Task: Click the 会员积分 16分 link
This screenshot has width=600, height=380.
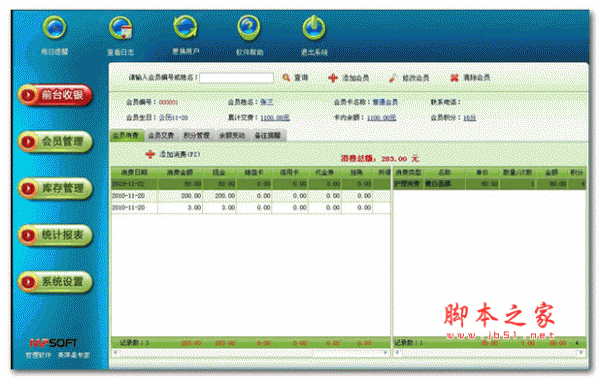Action: (x=470, y=118)
